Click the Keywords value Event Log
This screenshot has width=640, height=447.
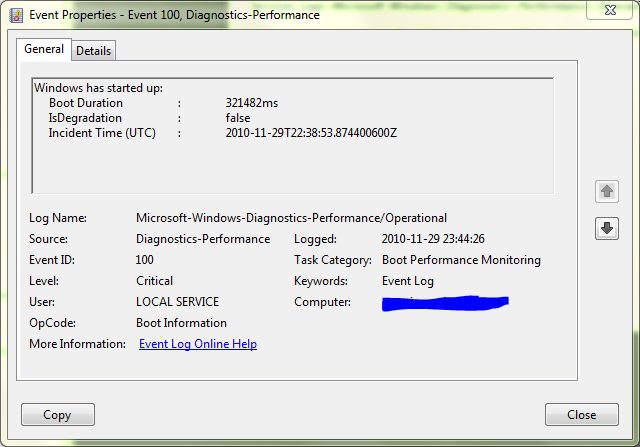[x=408, y=281]
